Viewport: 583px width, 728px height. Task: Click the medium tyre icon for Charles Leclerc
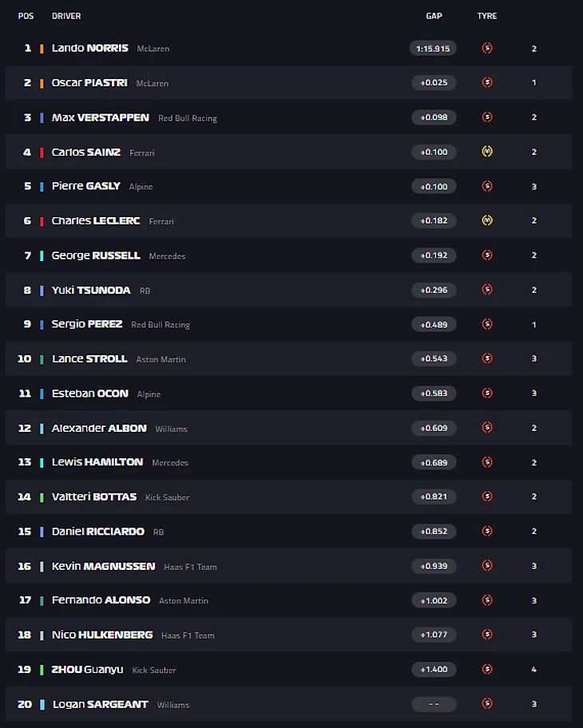click(487, 220)
